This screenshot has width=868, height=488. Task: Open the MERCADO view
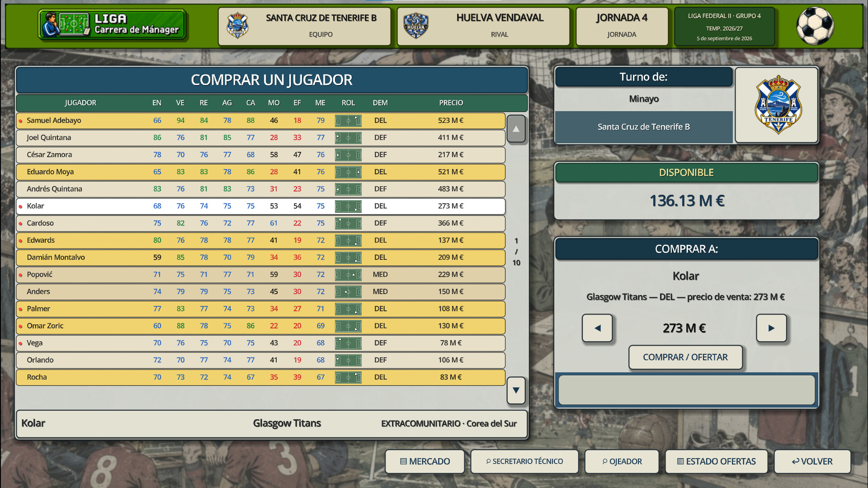tap(425, 461)
